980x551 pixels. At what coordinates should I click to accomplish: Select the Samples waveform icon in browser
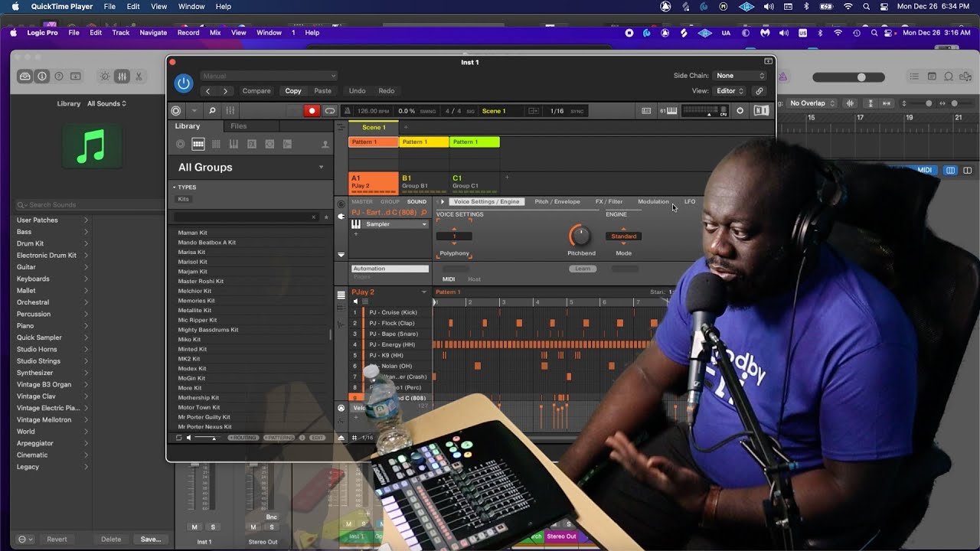coord(287,144)
